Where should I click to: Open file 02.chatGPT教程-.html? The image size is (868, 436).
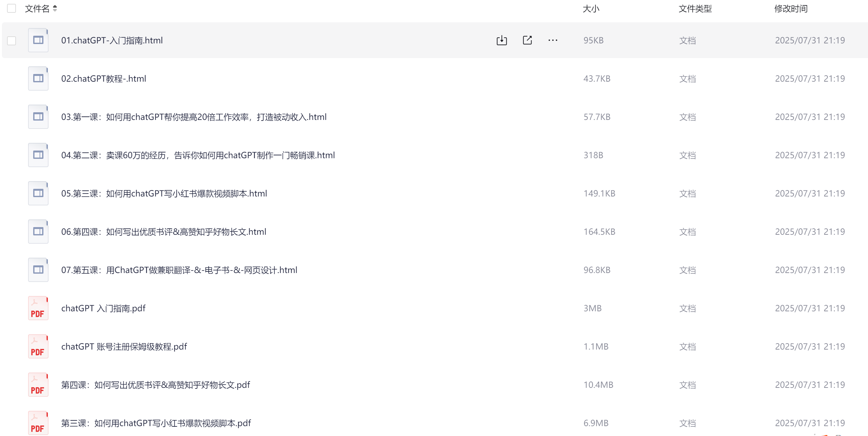[103, 79]
